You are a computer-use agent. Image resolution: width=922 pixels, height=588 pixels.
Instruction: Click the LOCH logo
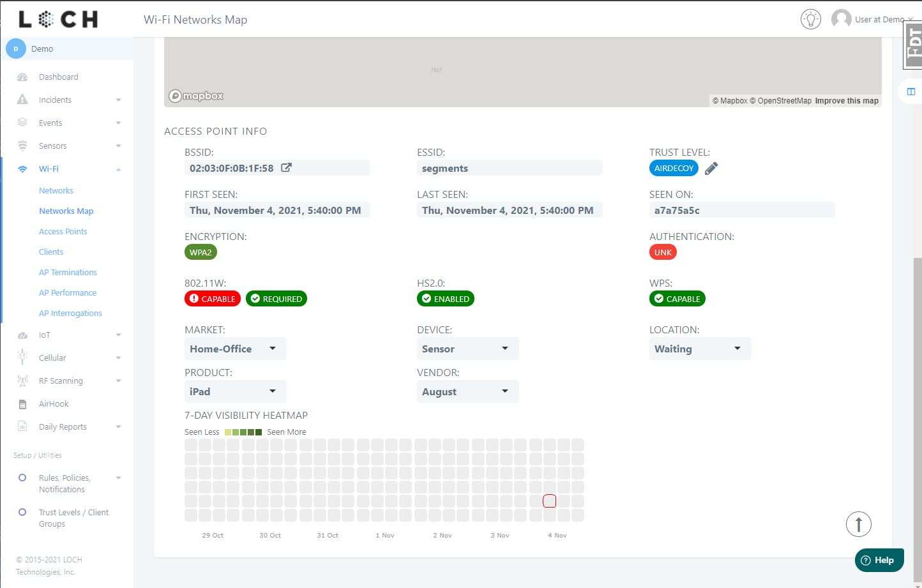click(58, 19)
